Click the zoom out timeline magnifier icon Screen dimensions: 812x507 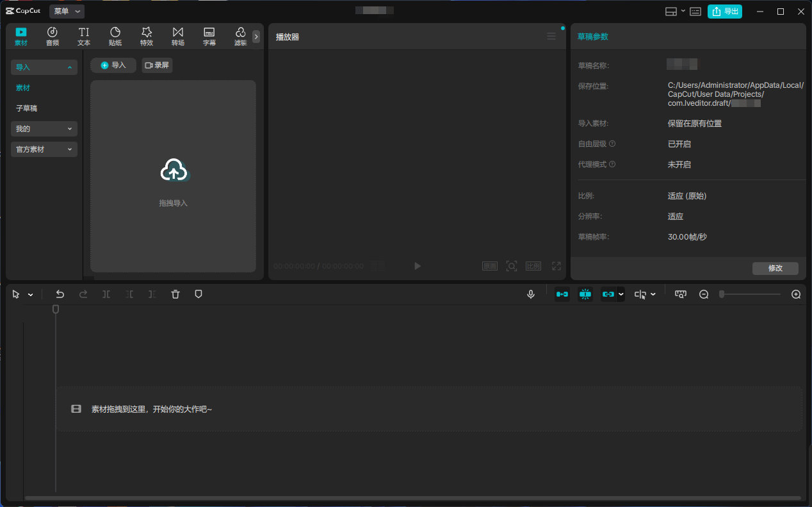(x=704, y=294)
